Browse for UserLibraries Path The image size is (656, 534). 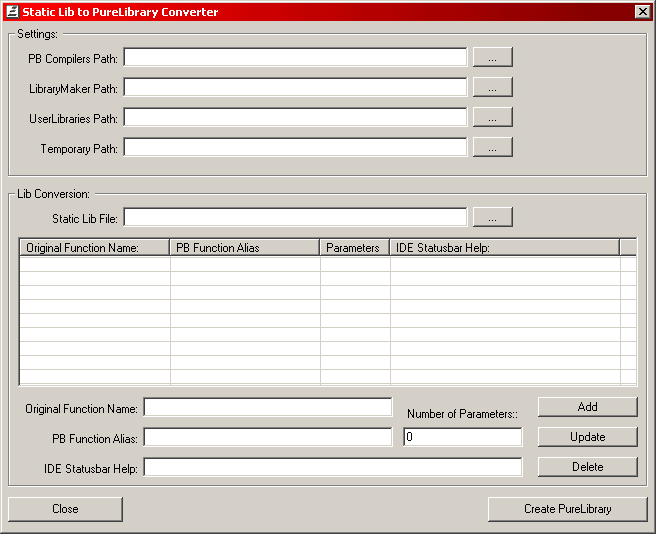[492, 117]
